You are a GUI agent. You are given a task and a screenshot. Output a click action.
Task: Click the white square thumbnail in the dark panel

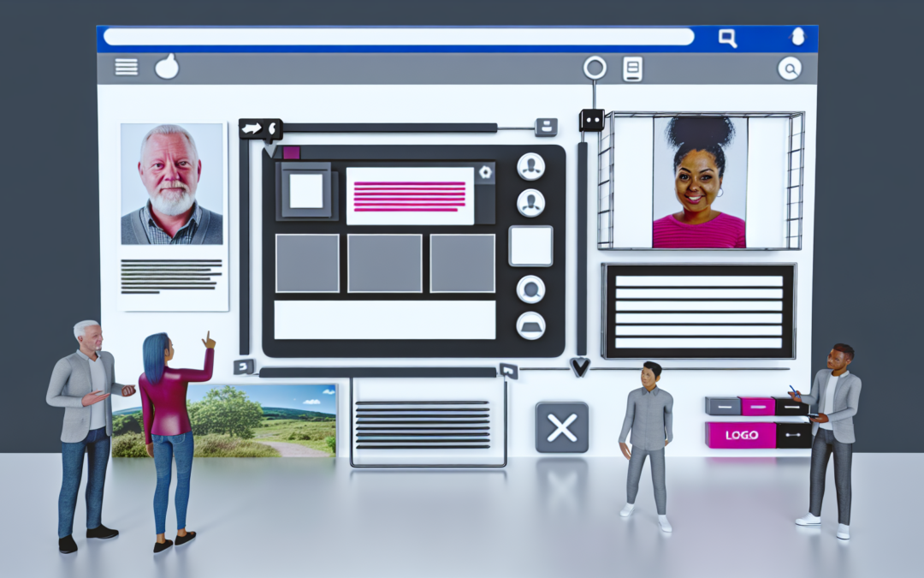coord(305,191)
